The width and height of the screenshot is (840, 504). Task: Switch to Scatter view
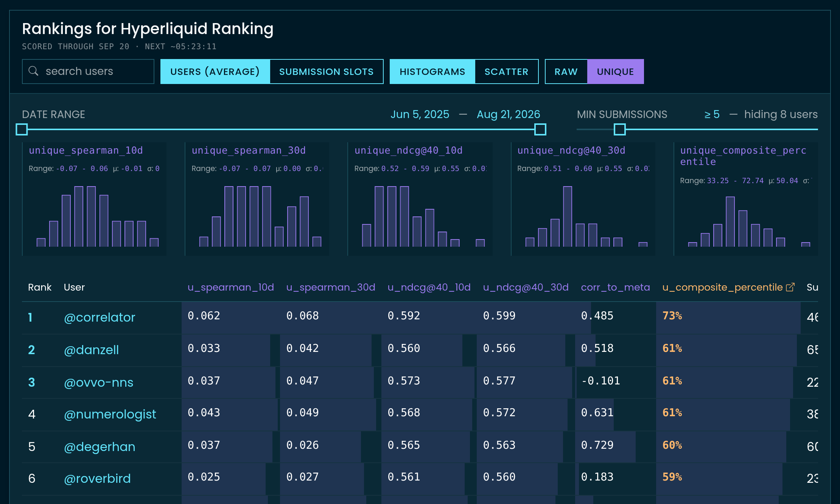pyautogui.click(x=506, y=72)
